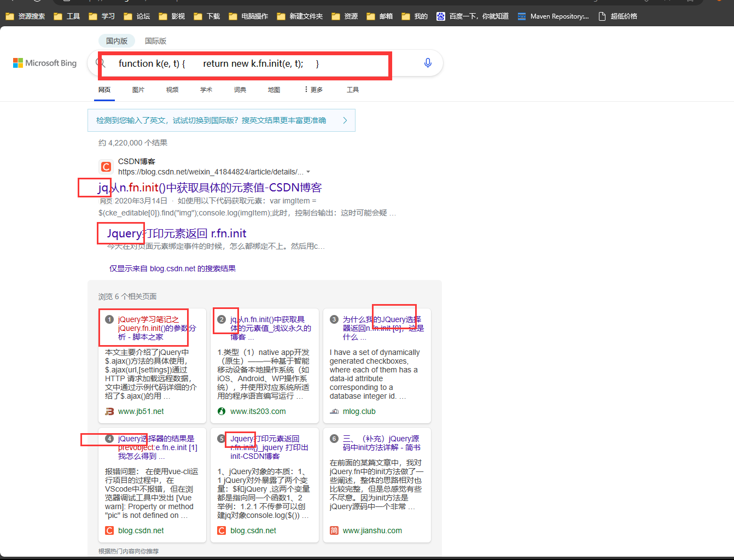Image resolution: width=734 pixels, height=560 pixels.
Task: Switch to the 国内版 tab
Action: [116, 41]
